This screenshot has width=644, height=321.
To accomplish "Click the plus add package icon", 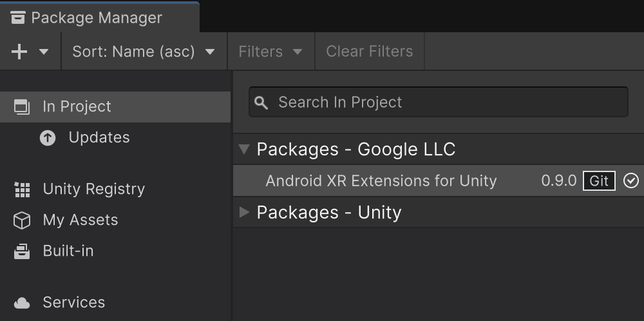I will pyautogui.click(x=19, y=52).
